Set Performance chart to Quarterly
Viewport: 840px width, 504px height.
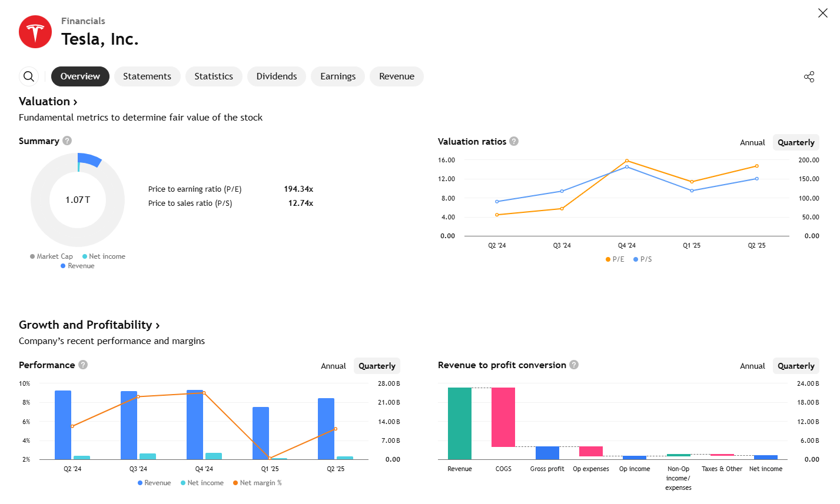(377, 366)
